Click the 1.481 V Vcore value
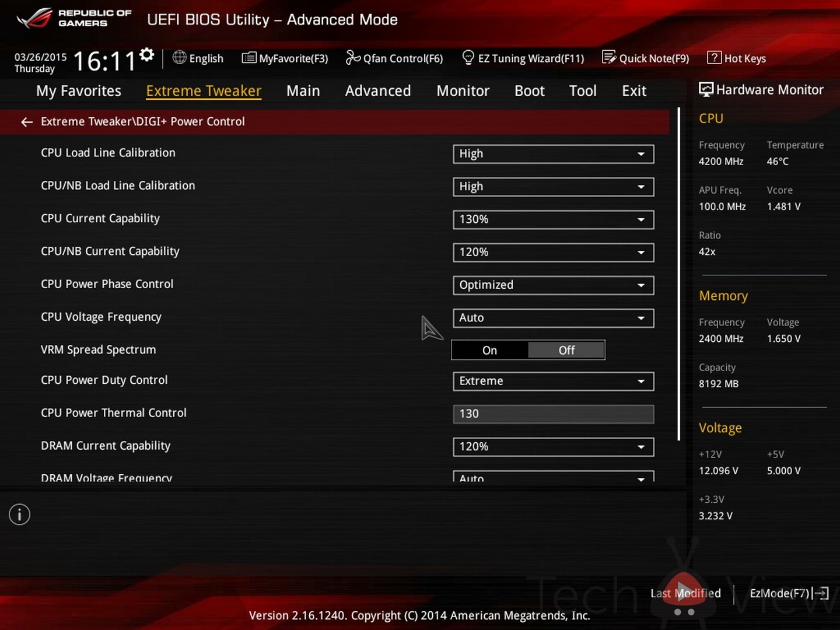The image size is (840, 630). (783, 206)
